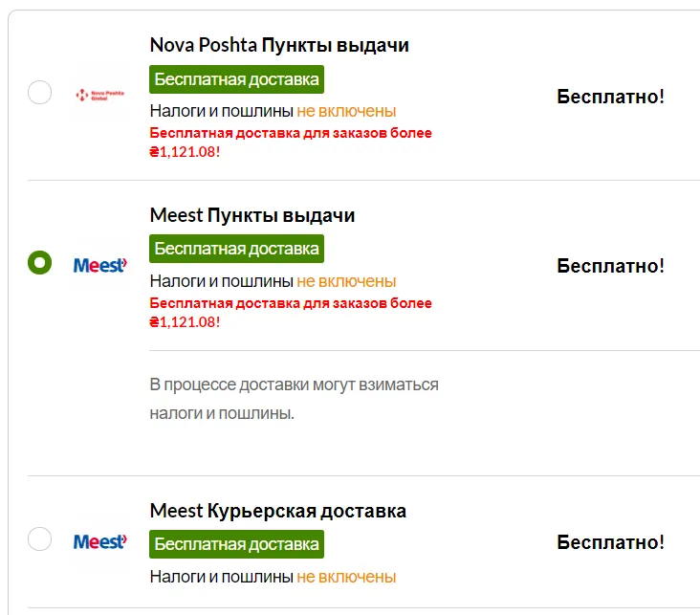Select the Nova Poshta pickup points radio button
This screenshot has height=615, width=700.
tap(40, 93)
